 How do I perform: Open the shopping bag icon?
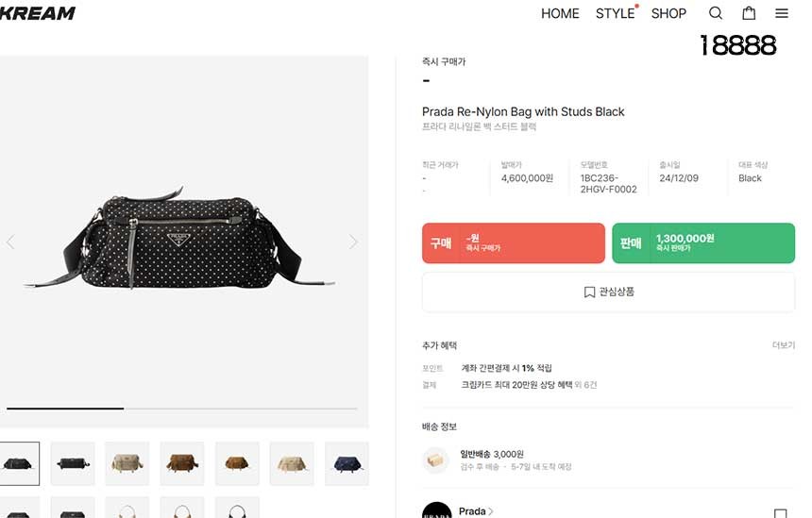point(749,13)
